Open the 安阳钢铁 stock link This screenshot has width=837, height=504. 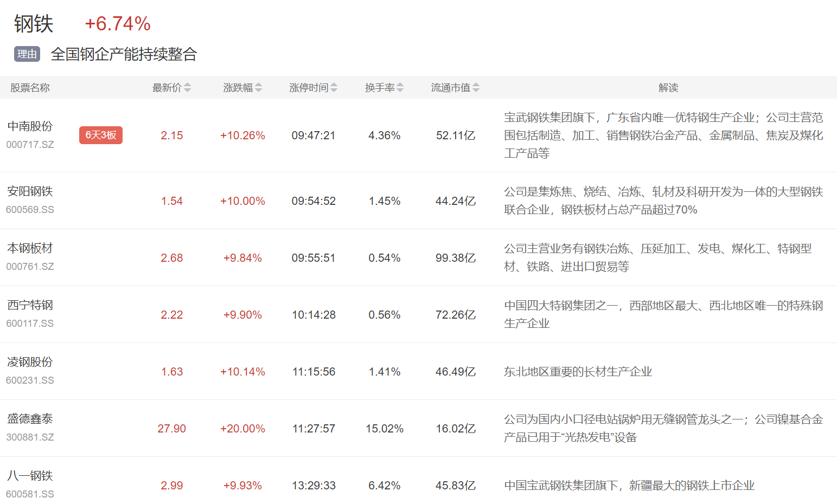30,191
